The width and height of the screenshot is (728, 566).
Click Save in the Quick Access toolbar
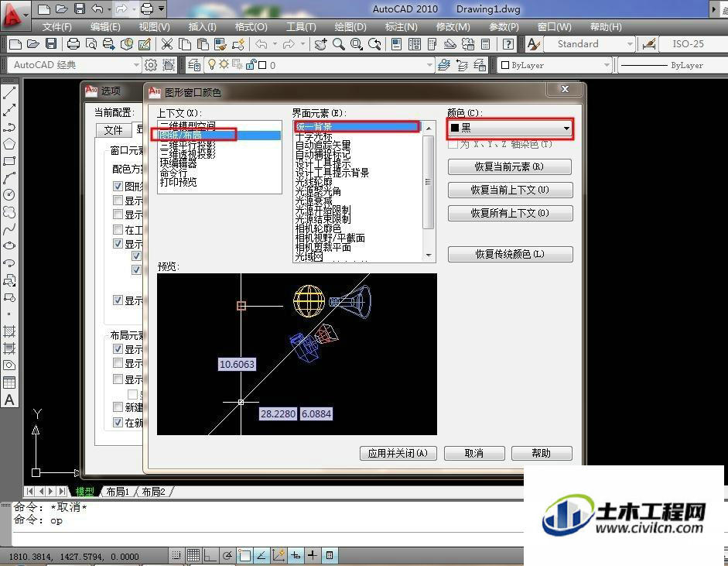coord(80,9)
